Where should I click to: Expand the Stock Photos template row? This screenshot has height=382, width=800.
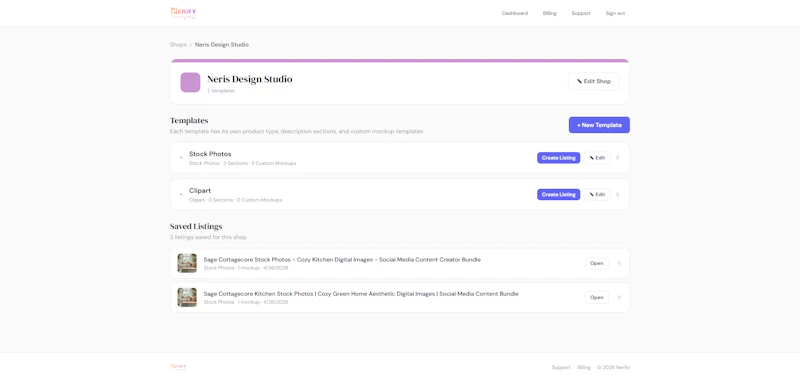181,158
